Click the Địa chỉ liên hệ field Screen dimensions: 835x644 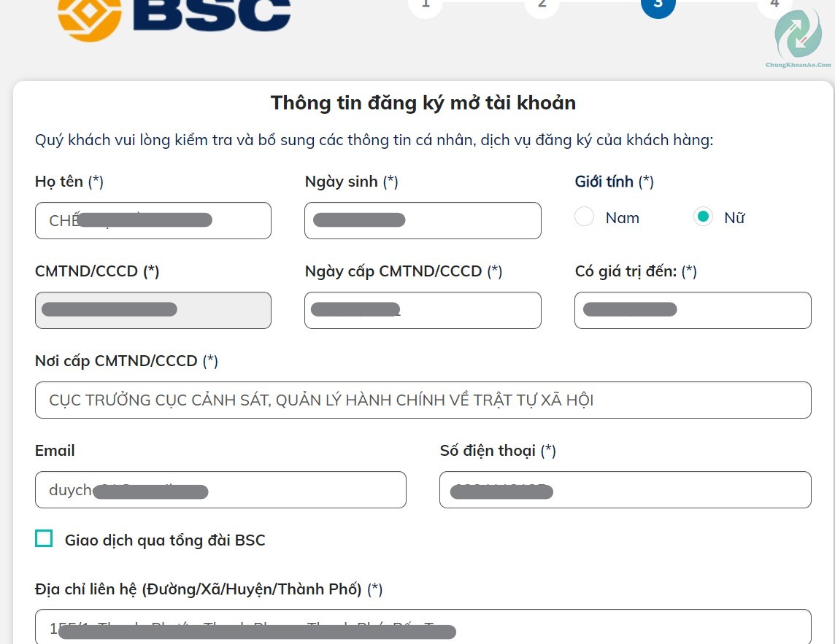pyautogui.click(x=423, y=629)
